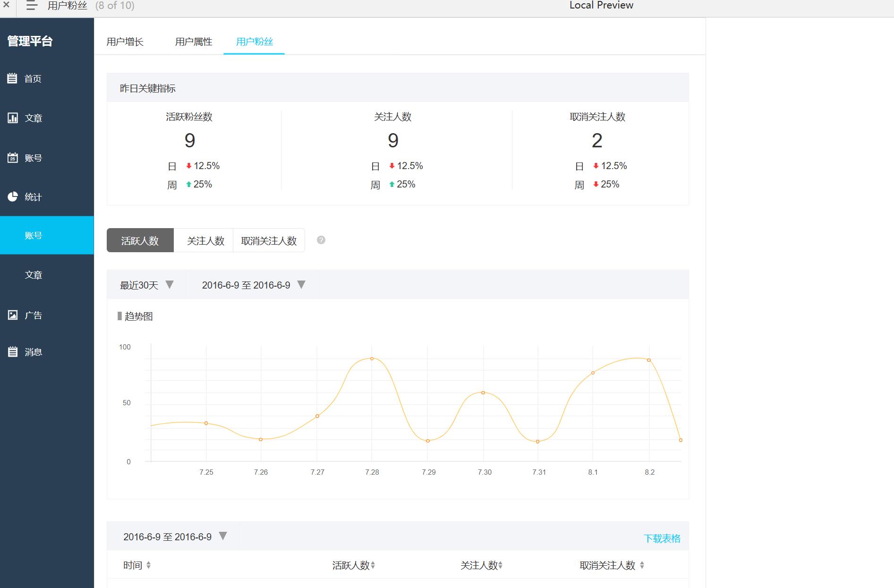Close the preview with the X icon
Screen dimensions: 894x588
click(x=6, y=5)
